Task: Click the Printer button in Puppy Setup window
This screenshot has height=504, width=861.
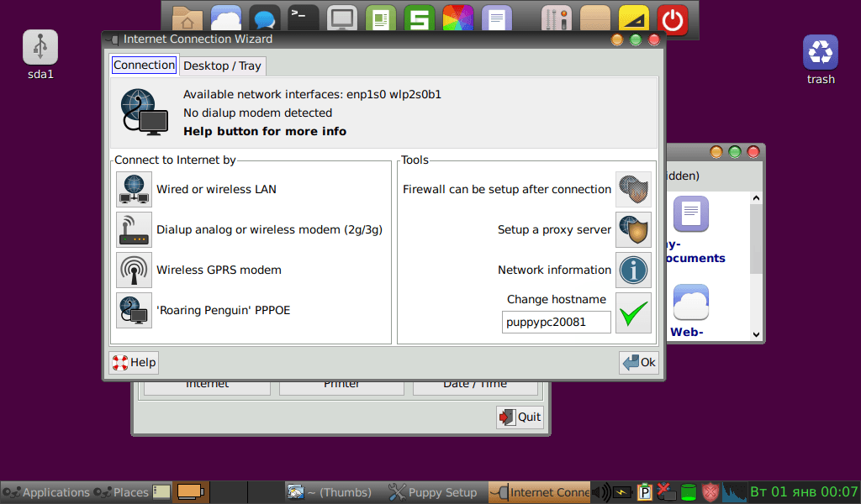Action: point(341,386)
